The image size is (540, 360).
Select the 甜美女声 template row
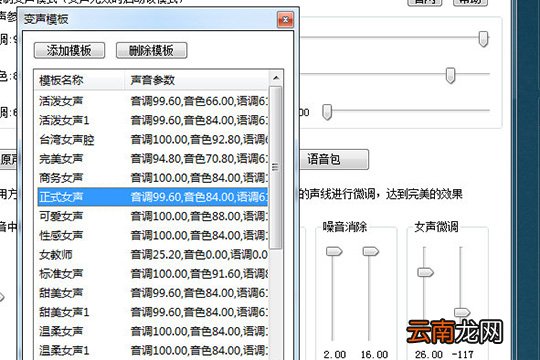coord(152,293)
